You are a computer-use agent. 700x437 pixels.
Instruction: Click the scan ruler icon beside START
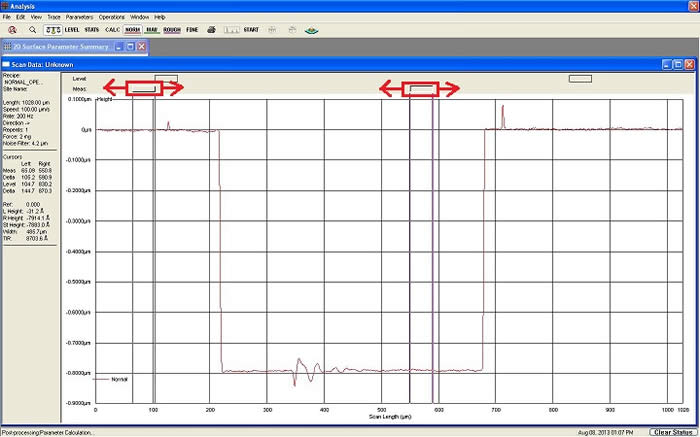(x=232, y=30)
